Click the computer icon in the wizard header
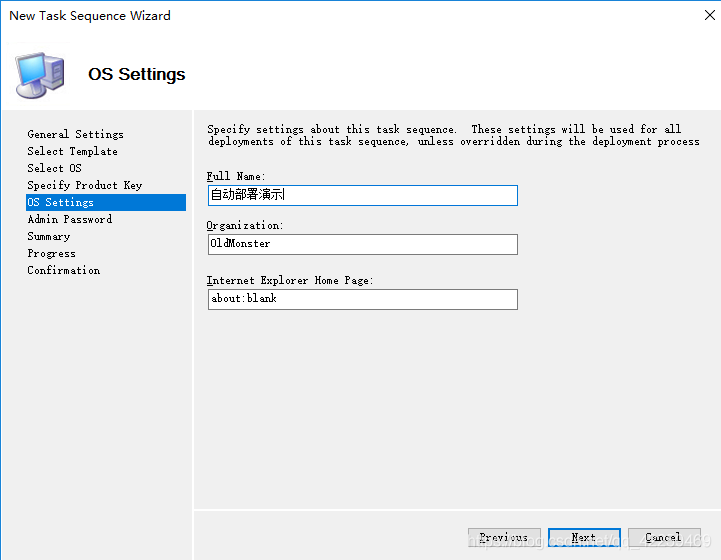The image size is (721, 560). point(40,74)
